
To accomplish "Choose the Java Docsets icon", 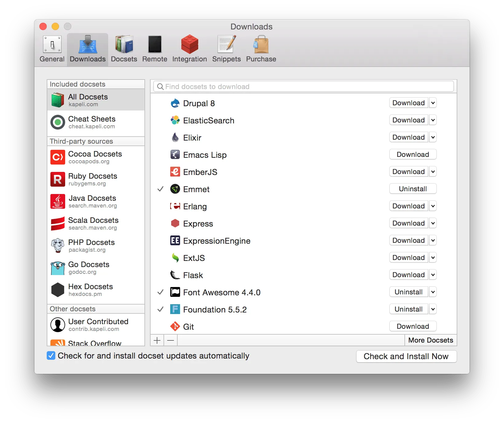I will (58, 201).
